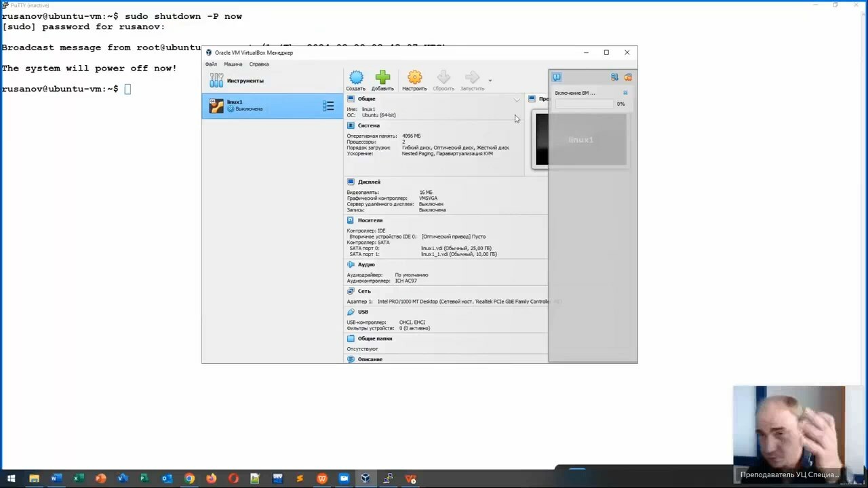This screenshot has height=488, width=868.
Task: Click the linux1_1.vdi 10,00 ГБ disk entry
Action: pyautogui.click(x=459, y=254)
